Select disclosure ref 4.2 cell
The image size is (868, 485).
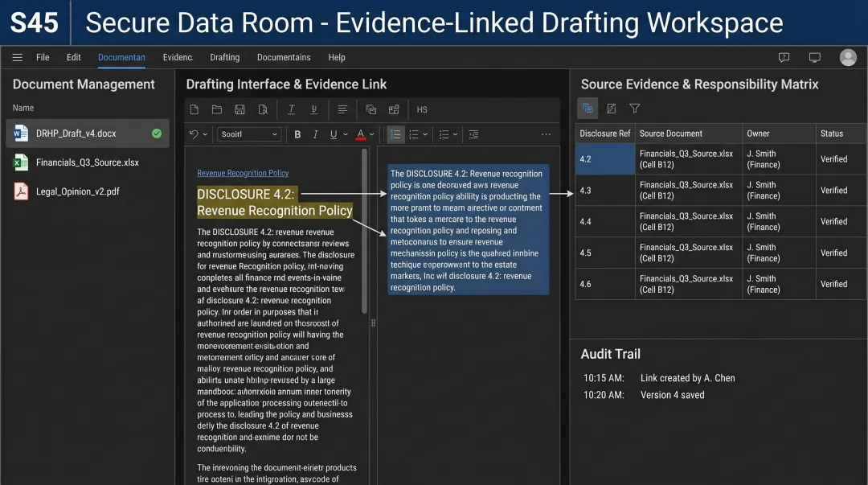tap(605, 159)
